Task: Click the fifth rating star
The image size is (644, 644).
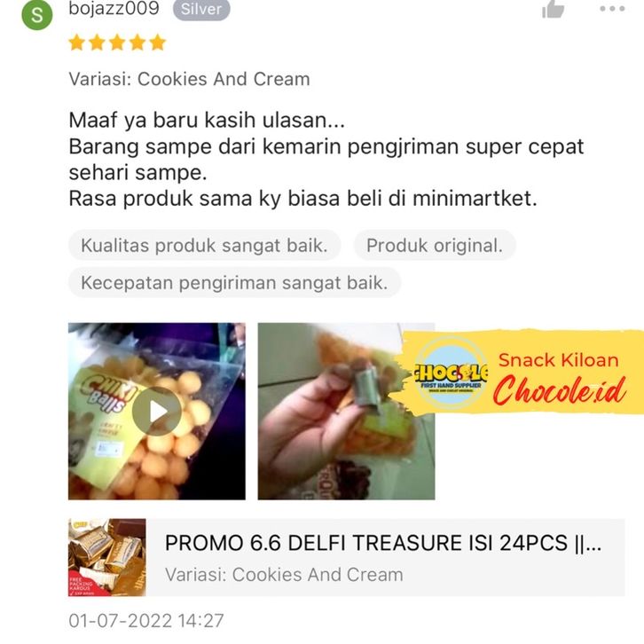Action: pyautogui.click(x=157, y=43)
